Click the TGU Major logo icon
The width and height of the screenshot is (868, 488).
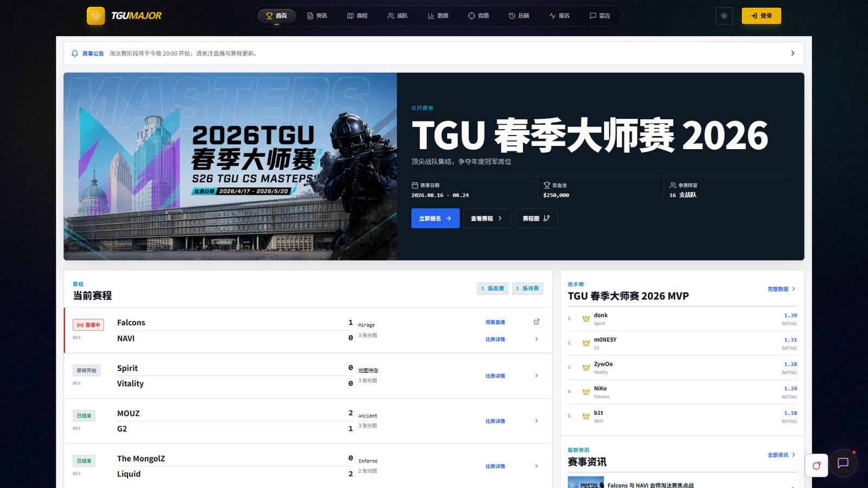click(96, 16)
